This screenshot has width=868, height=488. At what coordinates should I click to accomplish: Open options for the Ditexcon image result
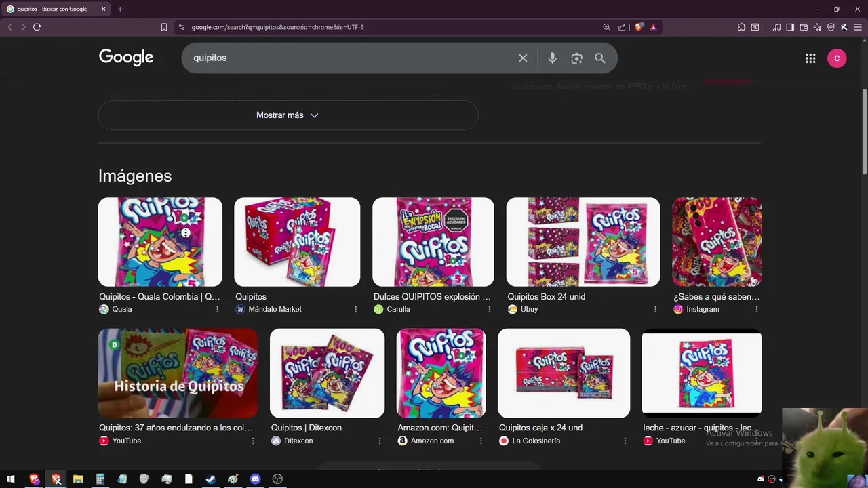(380, 441)
